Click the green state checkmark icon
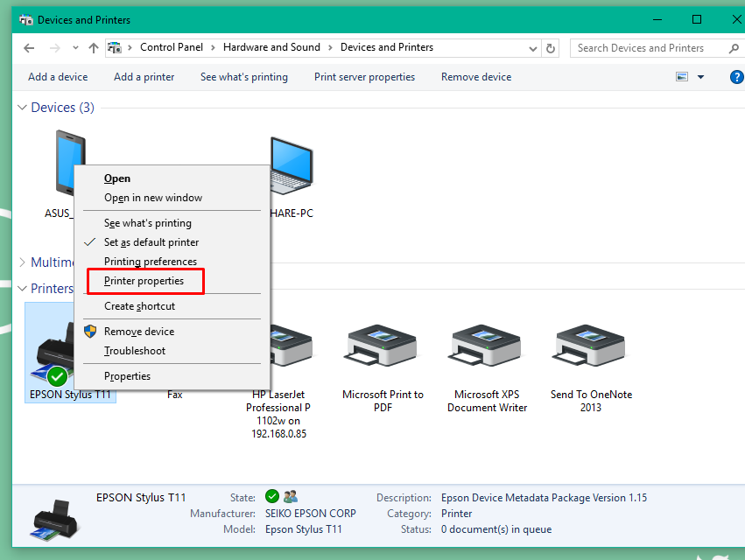The image size is (745, 560). [x=272, y=496]
